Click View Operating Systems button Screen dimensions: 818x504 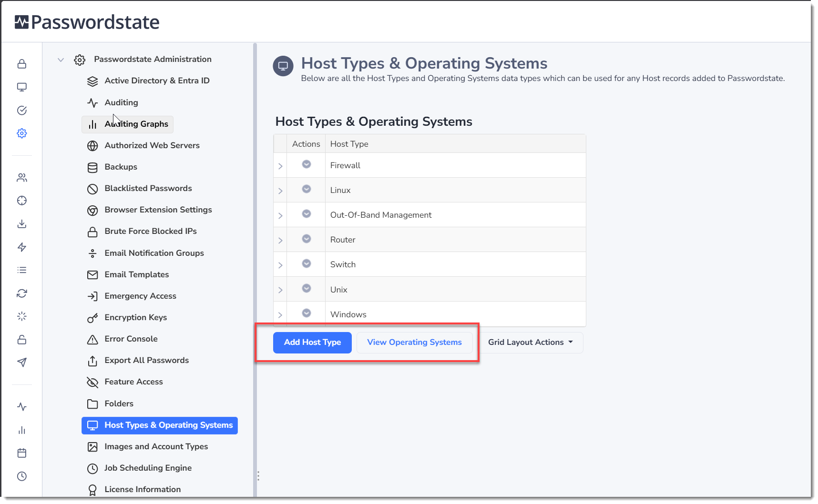414,343
